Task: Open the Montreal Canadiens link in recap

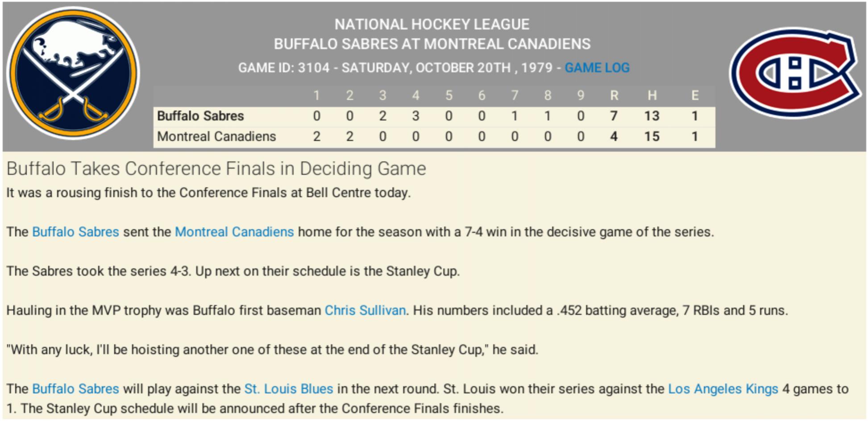Action: [234, 232]
